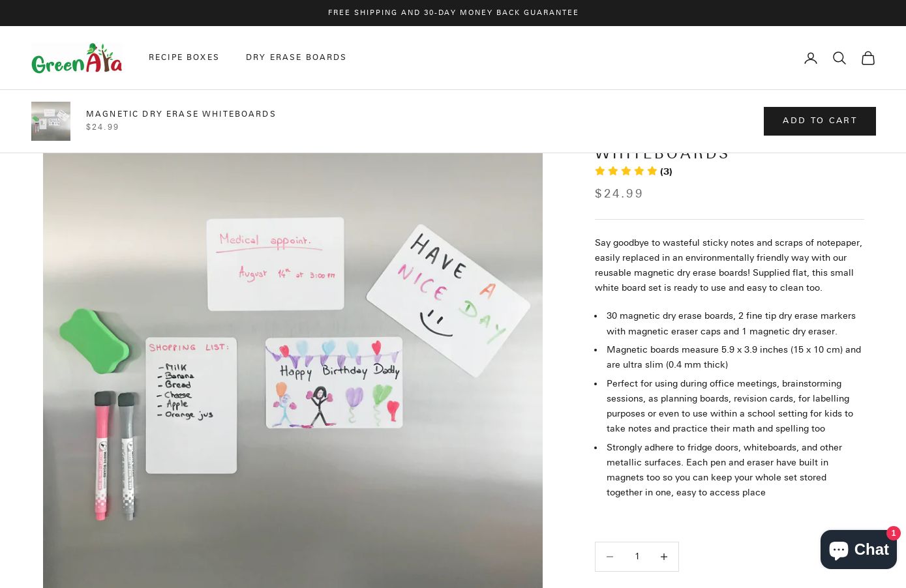Increase quantity with plus icon
Image resolution: width=906 pixels, height=588 pixels.
click(664, 557)
